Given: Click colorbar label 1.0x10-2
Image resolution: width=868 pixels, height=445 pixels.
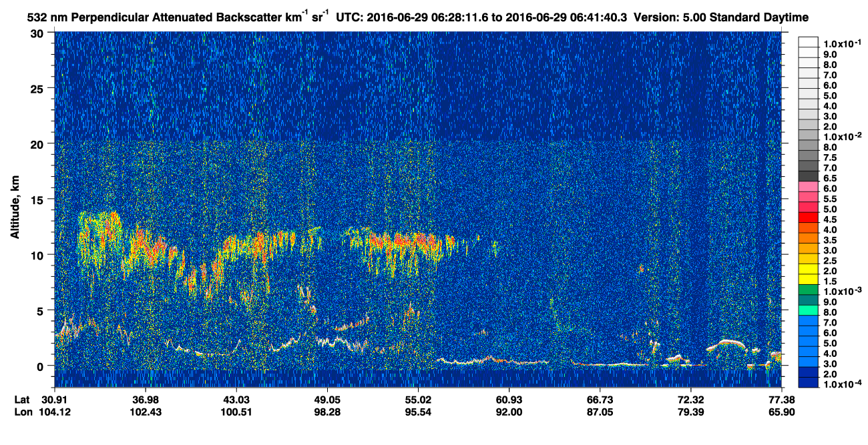Looking at the screenshot, I should (842, 136).
